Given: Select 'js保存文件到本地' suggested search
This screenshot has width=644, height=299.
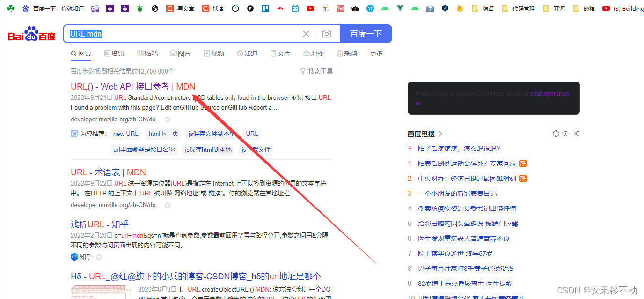Looking at the screenshot, I should (212, 134).
